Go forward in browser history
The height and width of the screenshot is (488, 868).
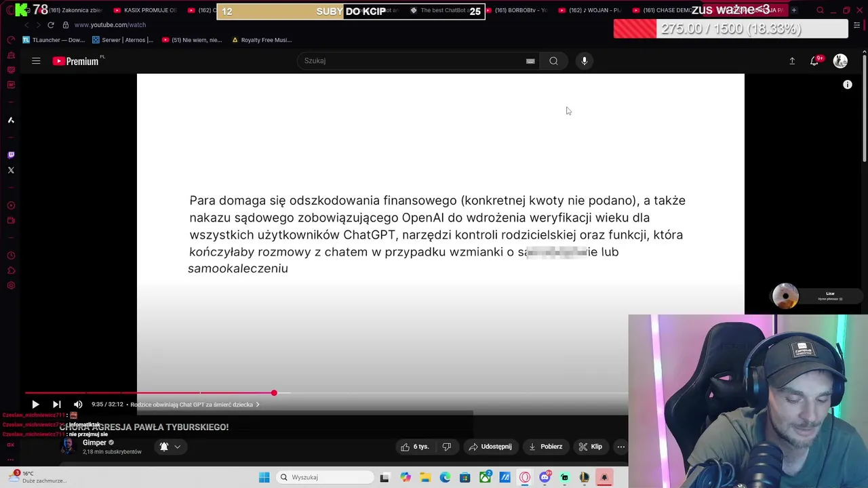38,25
